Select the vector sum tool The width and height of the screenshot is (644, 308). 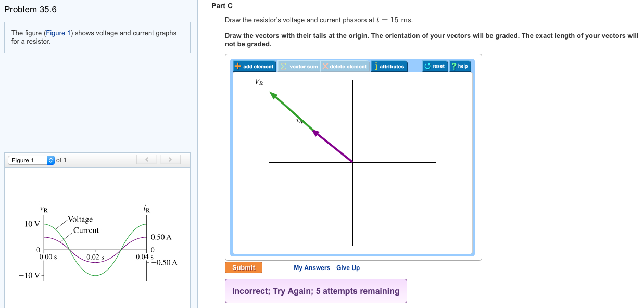pos(299,66)
